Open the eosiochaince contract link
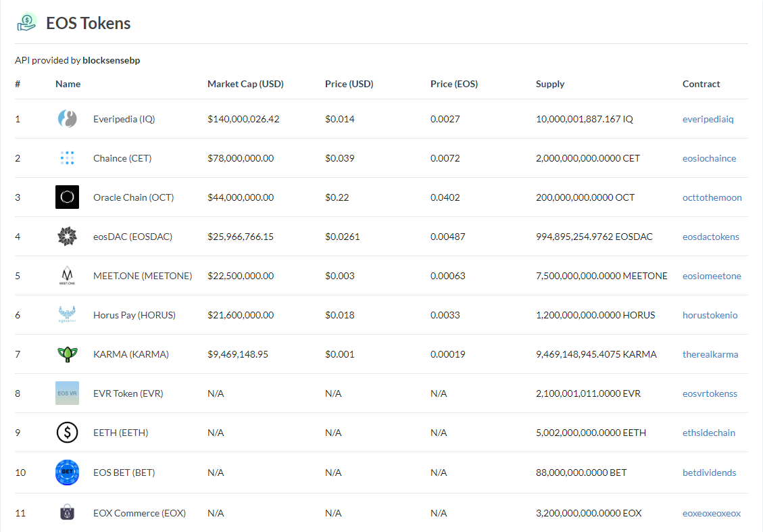This screenshot has width=763, height=532. [709, 158]
